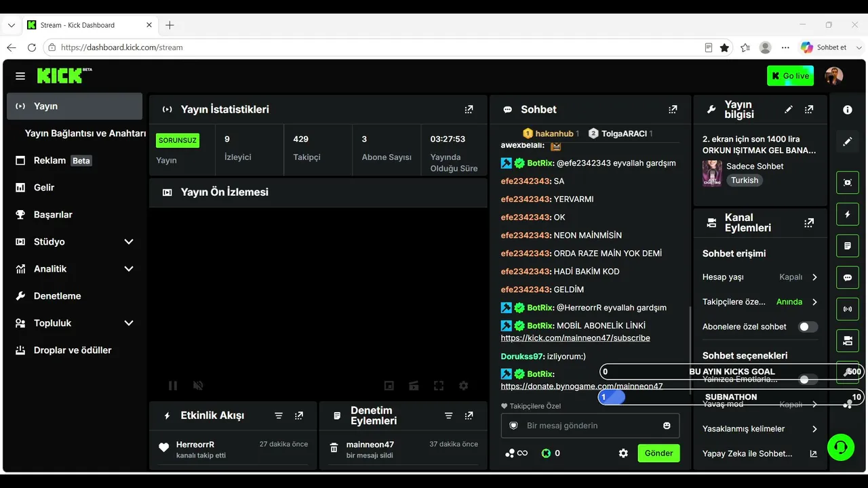The height and width of the screenshot is (488, 868).
Task: Toggle the Yalnızca Emotlarla switch
Action: (x=808, y=380)
